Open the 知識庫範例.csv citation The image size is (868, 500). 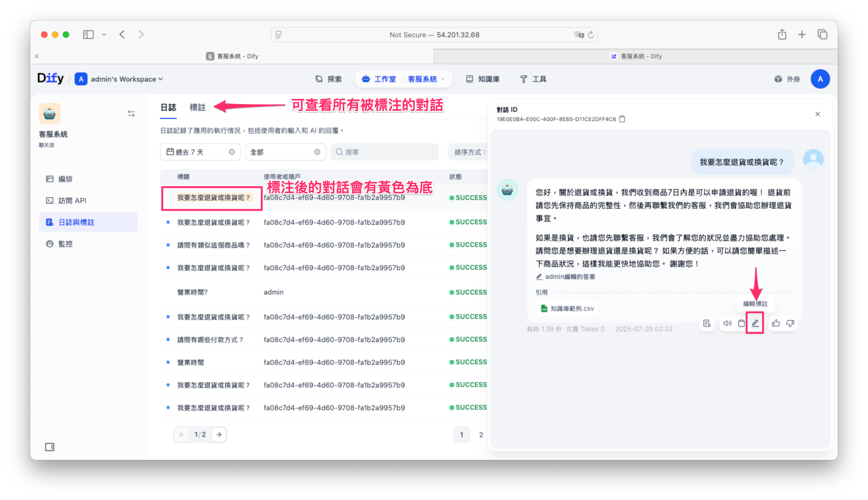(567, 308)
